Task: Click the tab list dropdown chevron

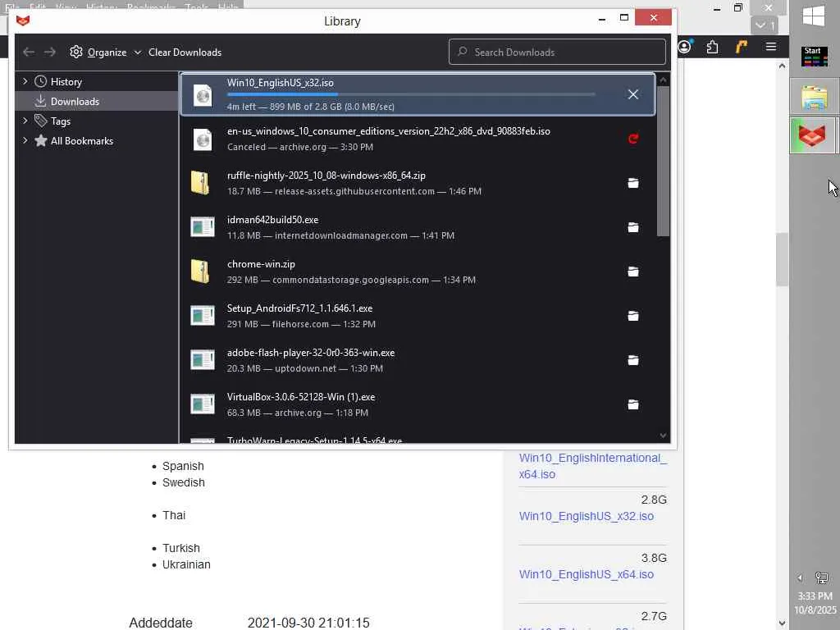Action: [765, 25]
